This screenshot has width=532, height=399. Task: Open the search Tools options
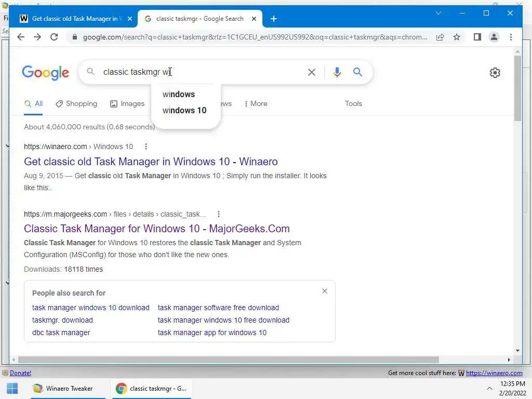coord(353,104)
